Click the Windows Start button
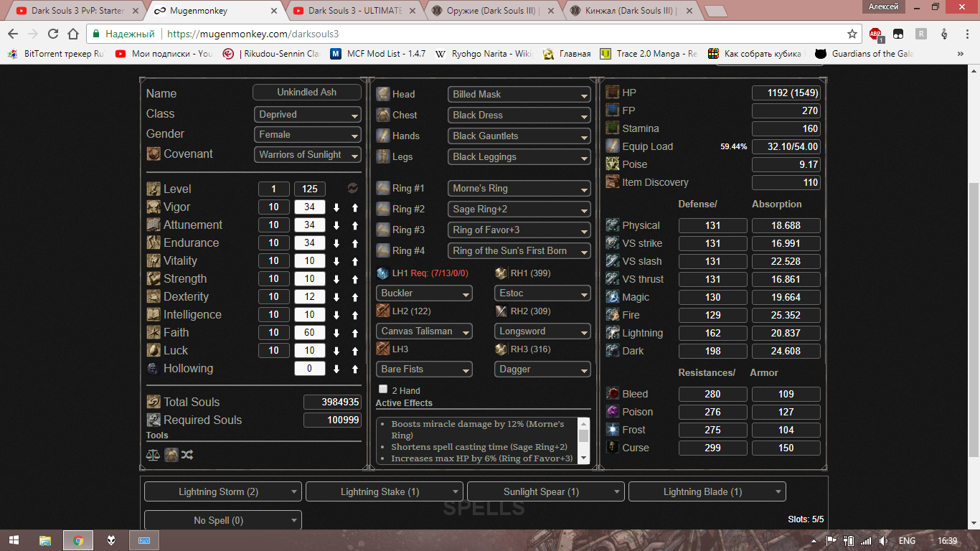 (x=13, y=540)
